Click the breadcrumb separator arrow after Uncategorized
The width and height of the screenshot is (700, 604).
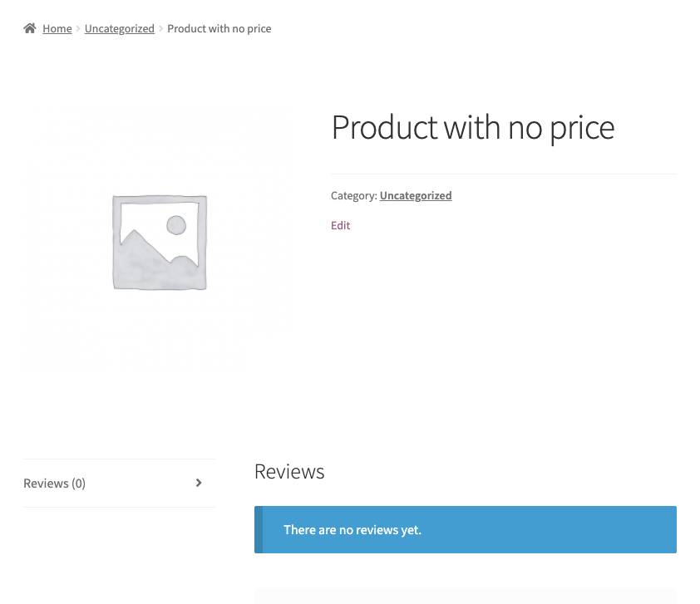tap(160, 28)
